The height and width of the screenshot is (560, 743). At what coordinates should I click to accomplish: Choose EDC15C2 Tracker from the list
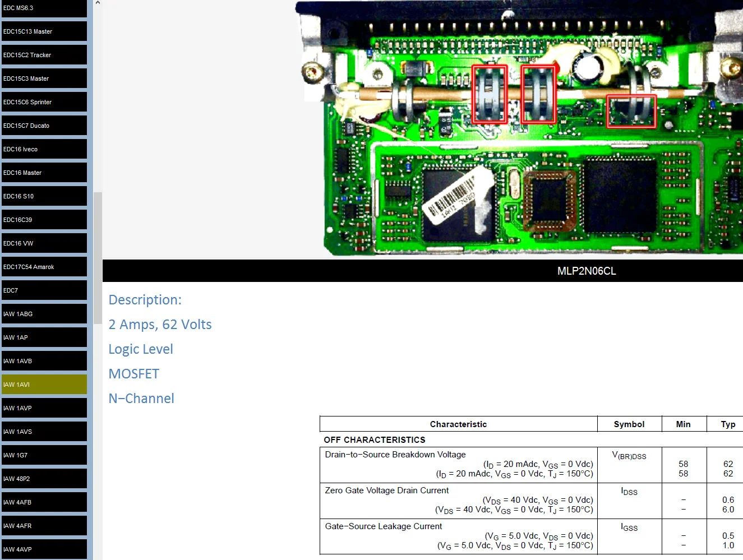[44, 55]
